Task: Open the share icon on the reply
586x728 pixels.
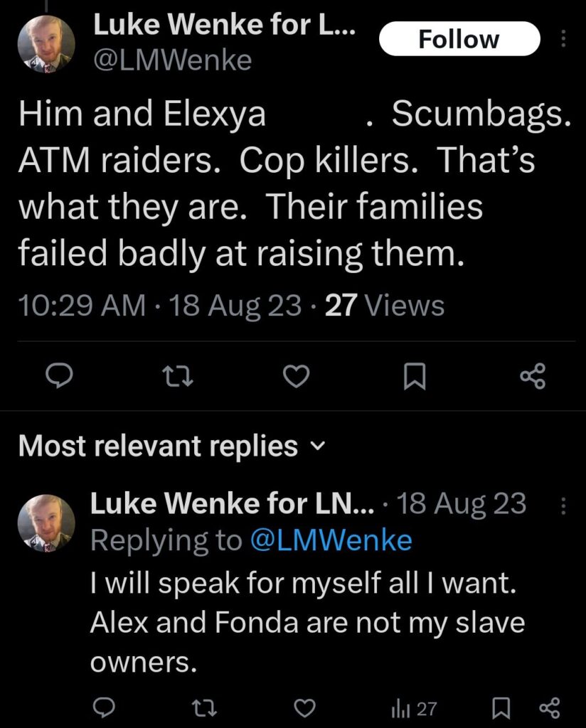Action: pyautogui.click(x=549, y=707)
